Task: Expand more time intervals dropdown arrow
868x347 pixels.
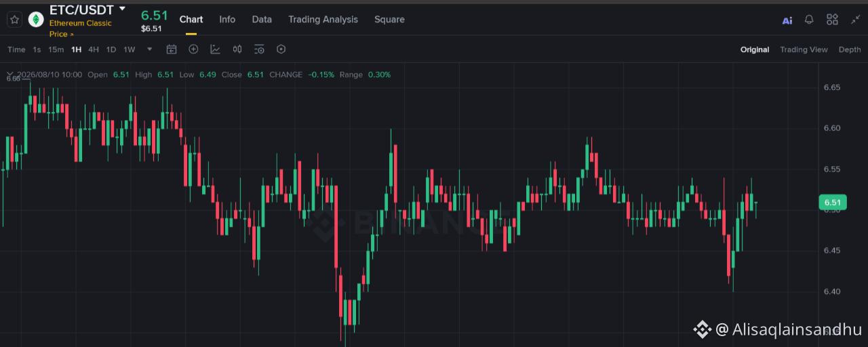Action: 150,49
